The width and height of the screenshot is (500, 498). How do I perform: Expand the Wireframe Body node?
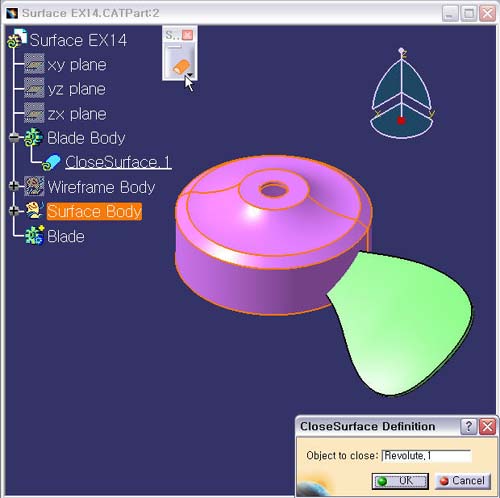click(x=14, y=186)
